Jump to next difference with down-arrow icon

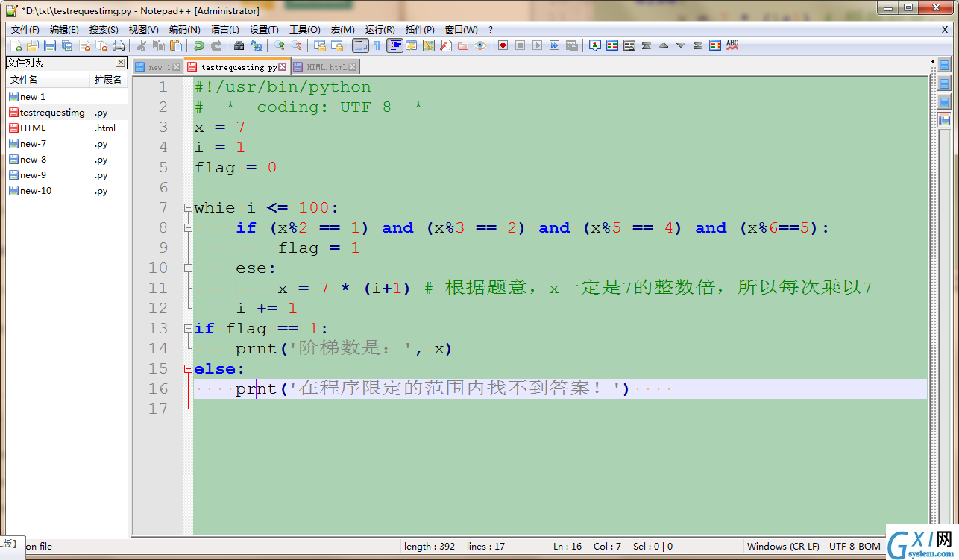(x=680, y=45)
